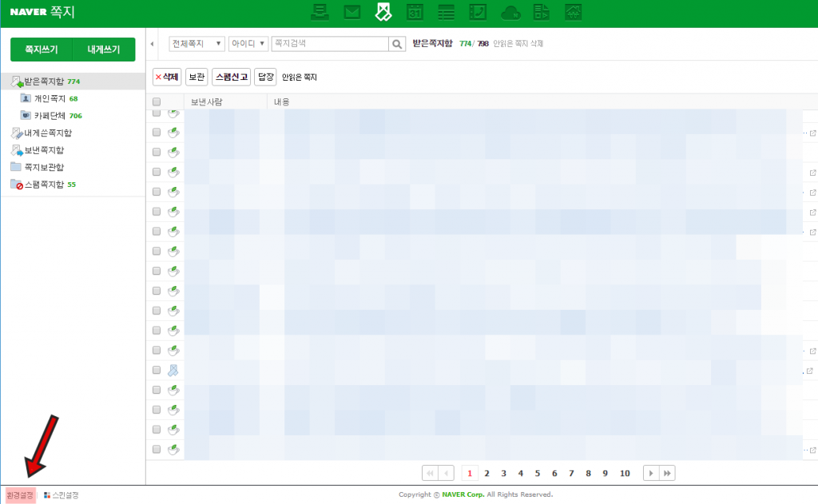Click the 보관 archive button
Screen dimensions: 818x504
197,77
